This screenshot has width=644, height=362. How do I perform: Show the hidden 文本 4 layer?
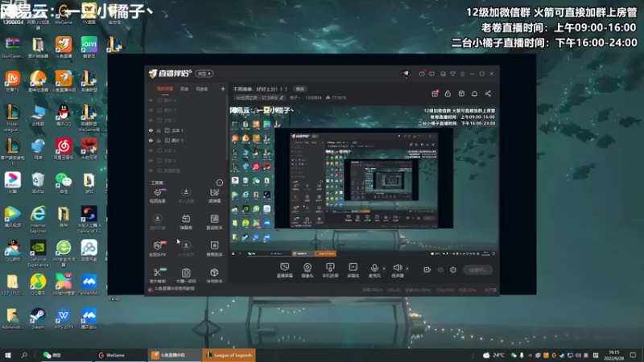[x=151, y=160]
